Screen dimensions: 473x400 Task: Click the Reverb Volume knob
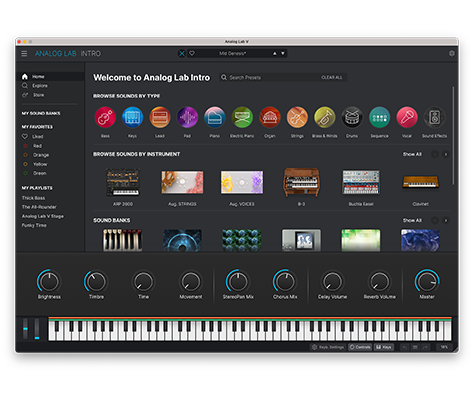pos(380,281)
